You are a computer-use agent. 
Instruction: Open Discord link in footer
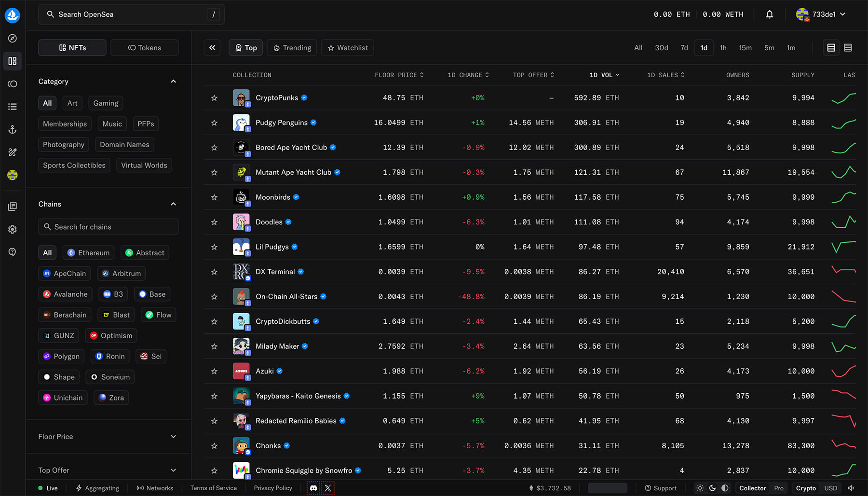(313, 488)
